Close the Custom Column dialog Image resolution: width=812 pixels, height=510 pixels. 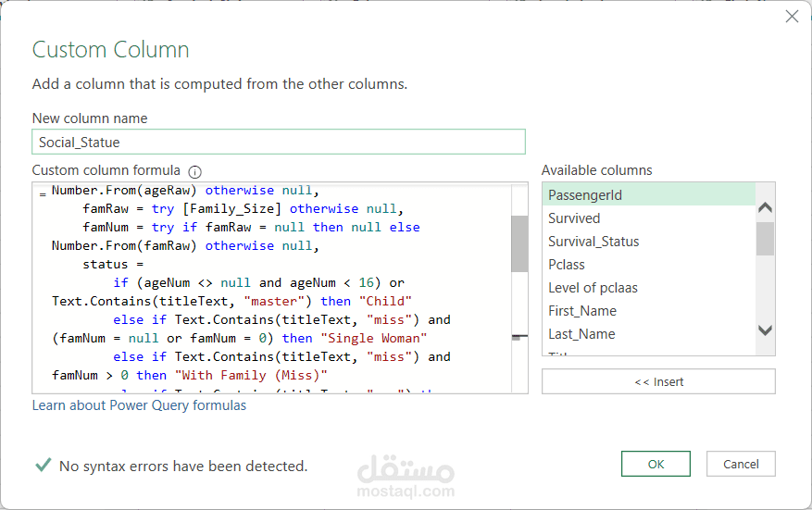(792, 17)
